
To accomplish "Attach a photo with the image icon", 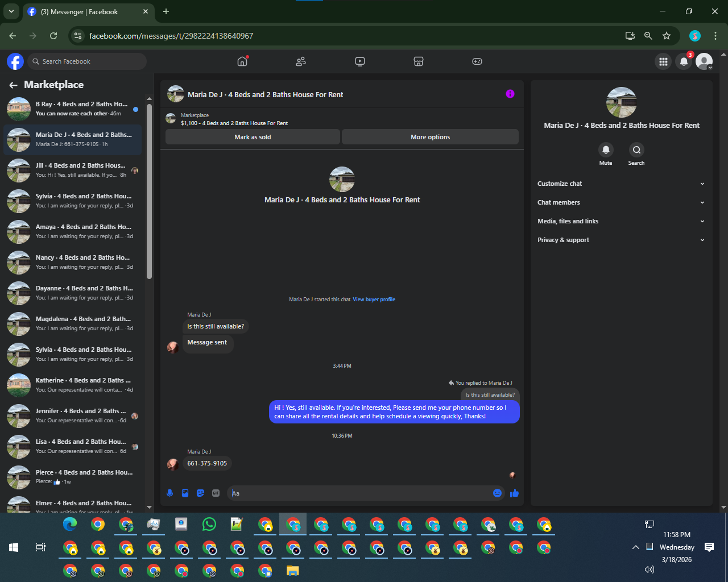I will click(x=185, y=493).
